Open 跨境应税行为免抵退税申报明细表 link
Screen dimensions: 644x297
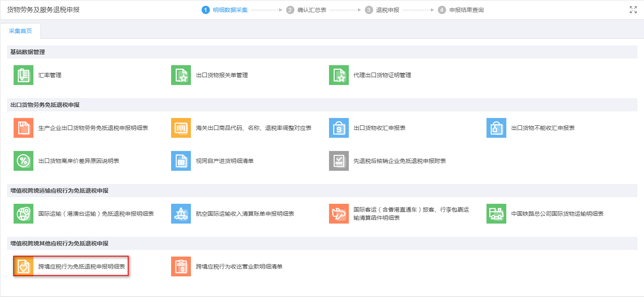coord(82,266)
